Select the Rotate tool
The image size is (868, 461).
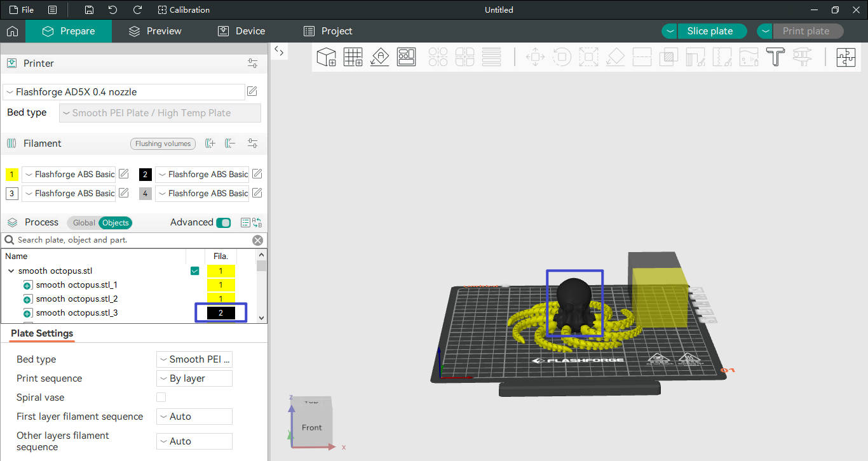(x=562, y=57)
